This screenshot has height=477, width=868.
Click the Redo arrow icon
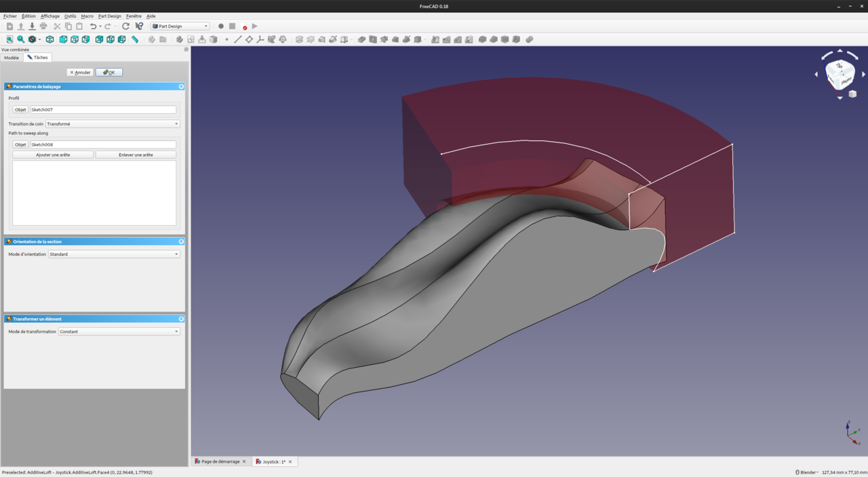(107, 26)
